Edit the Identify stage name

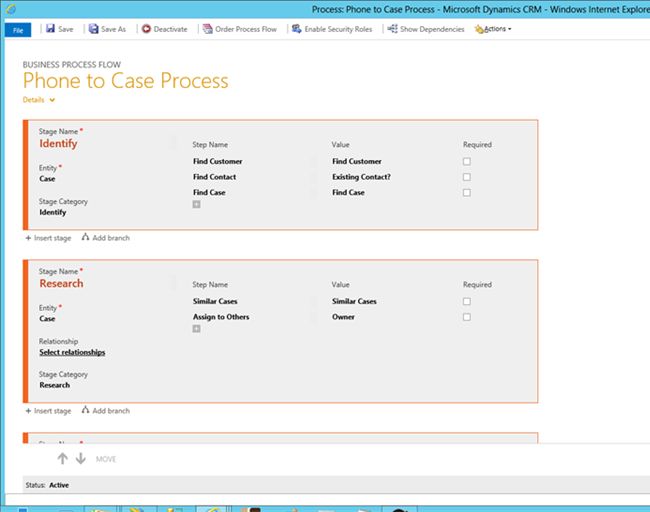tap(58, 144)
